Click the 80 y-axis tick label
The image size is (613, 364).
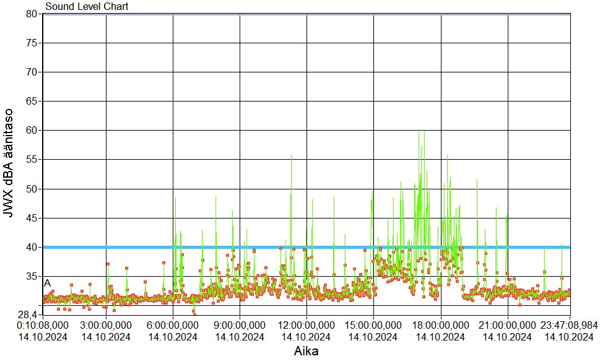tap(32, 14)
